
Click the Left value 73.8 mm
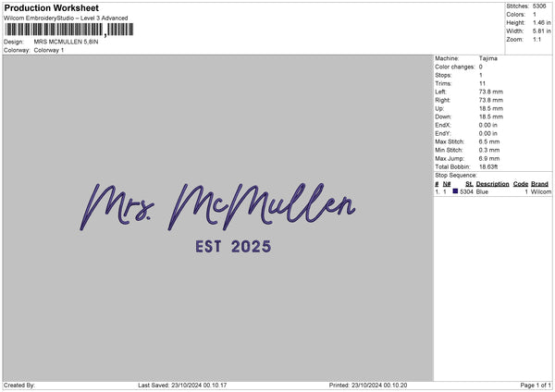click(x=490, y=92)
